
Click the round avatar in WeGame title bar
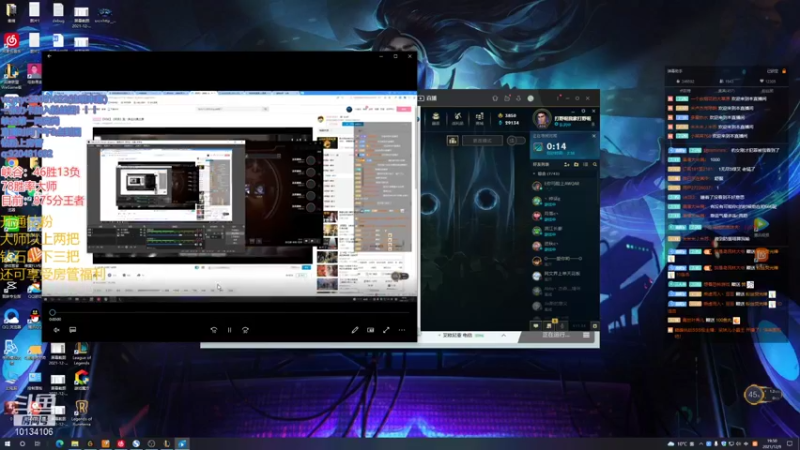point(531,98)
